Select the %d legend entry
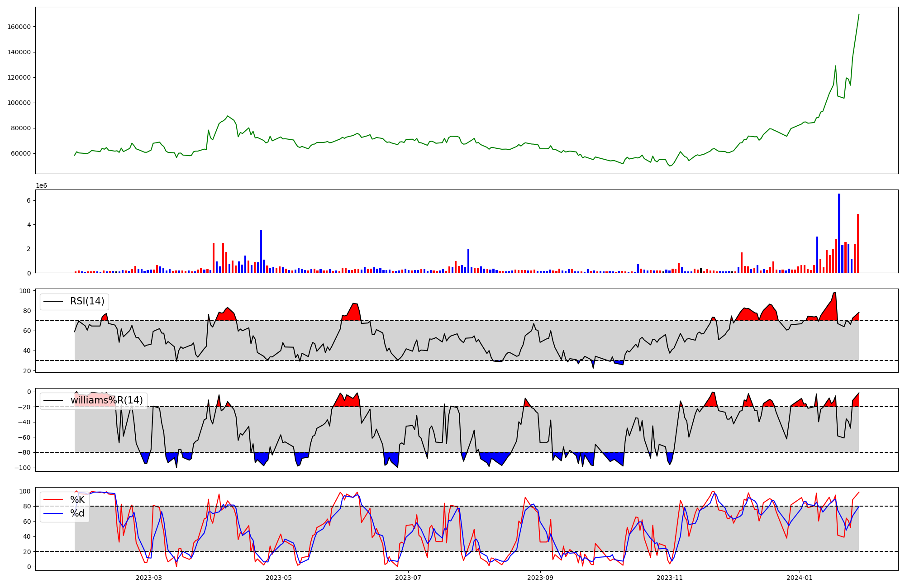 [x=77, y=513]
